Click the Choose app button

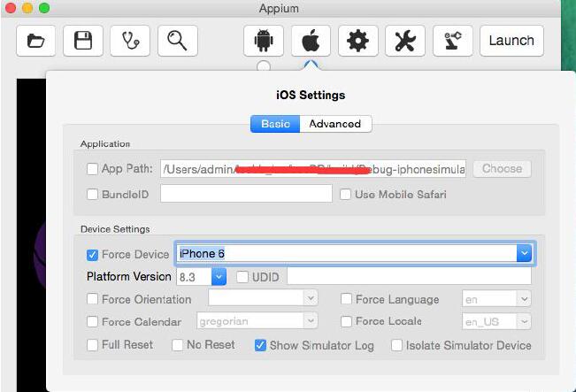(x=502, y=169)
